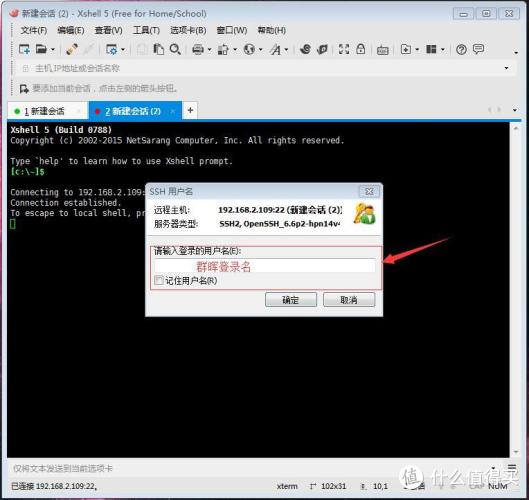This screenshot has width=529, height=500.
Task: Add a new tab with plus button
Action: point(190,110)
